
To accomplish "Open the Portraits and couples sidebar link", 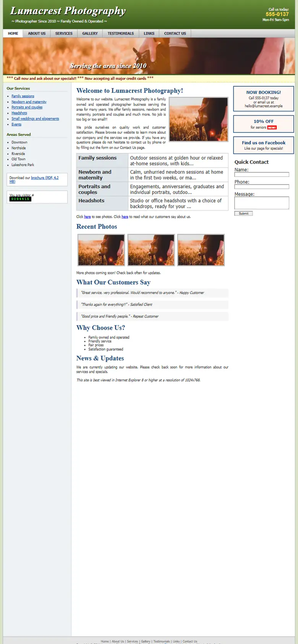I will pyautogui.click(x=27, y=107).
